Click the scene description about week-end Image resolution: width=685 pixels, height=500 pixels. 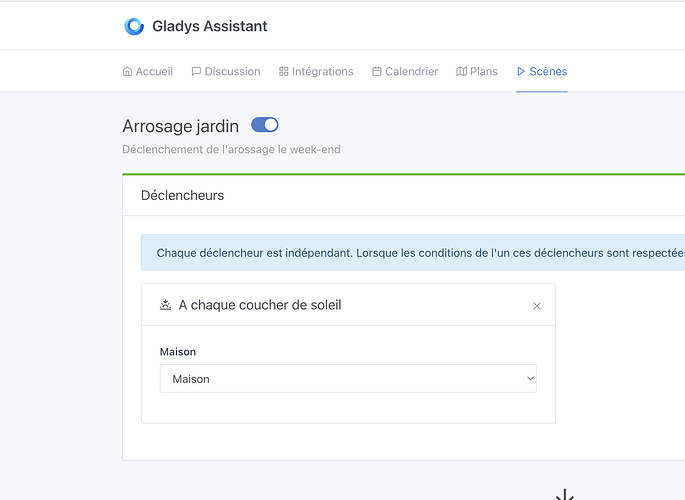[x=231, y=149]
